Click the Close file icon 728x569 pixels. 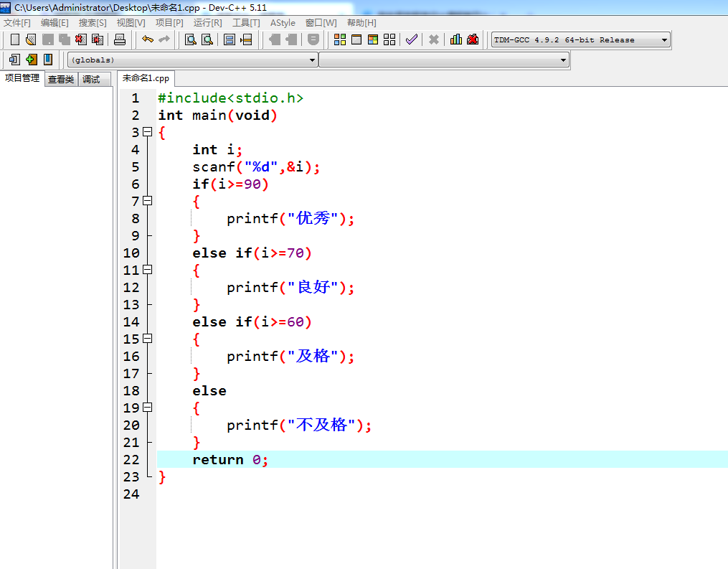click(81, 39)
